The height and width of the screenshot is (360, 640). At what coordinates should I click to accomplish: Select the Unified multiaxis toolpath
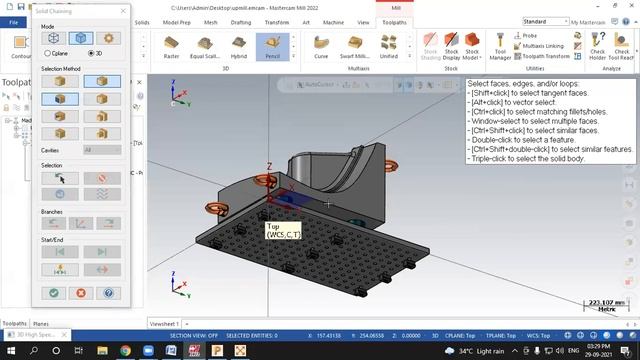(x=389, y=47)
